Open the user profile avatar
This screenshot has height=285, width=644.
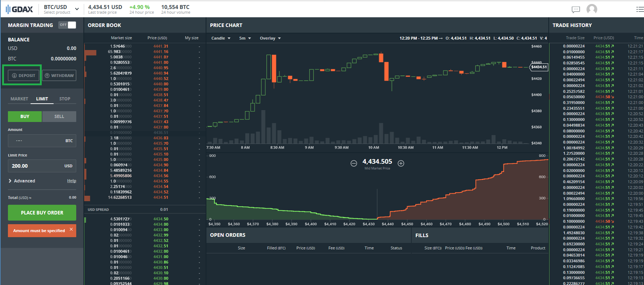pyautogui.click(x=592, y=9)
